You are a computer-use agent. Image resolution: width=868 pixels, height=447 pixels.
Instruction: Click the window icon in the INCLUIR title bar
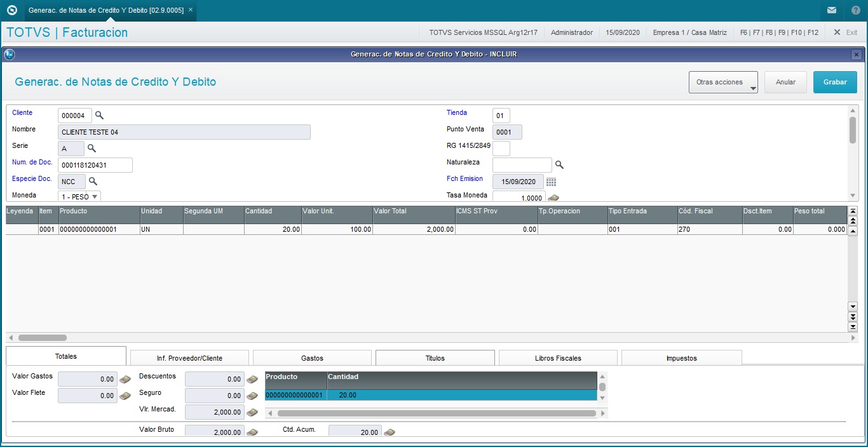pyautogui.click(x=10, y=55)
